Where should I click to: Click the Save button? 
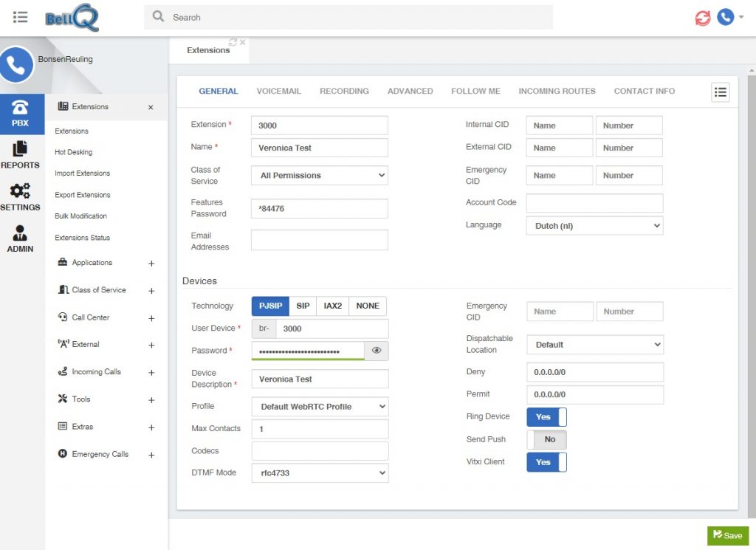point(727,535)
